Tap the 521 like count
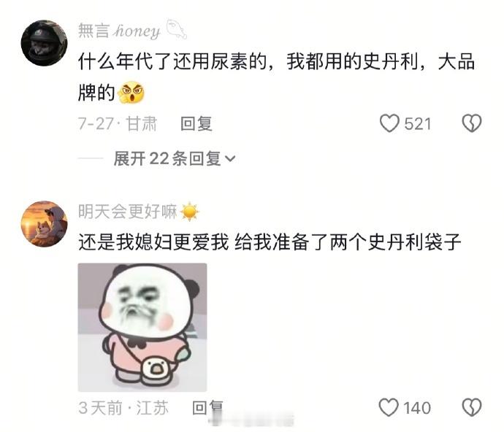 click(417, 124)
